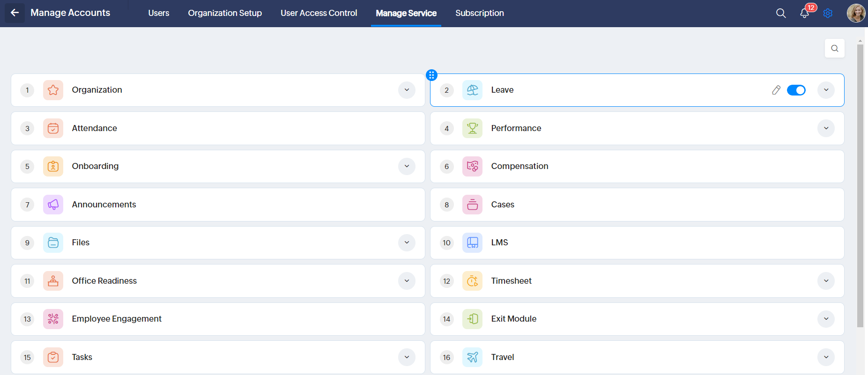Viewport: 868px width, 375px height.
Task: Expand the Exit Module chevron
Action: point(826,319)
